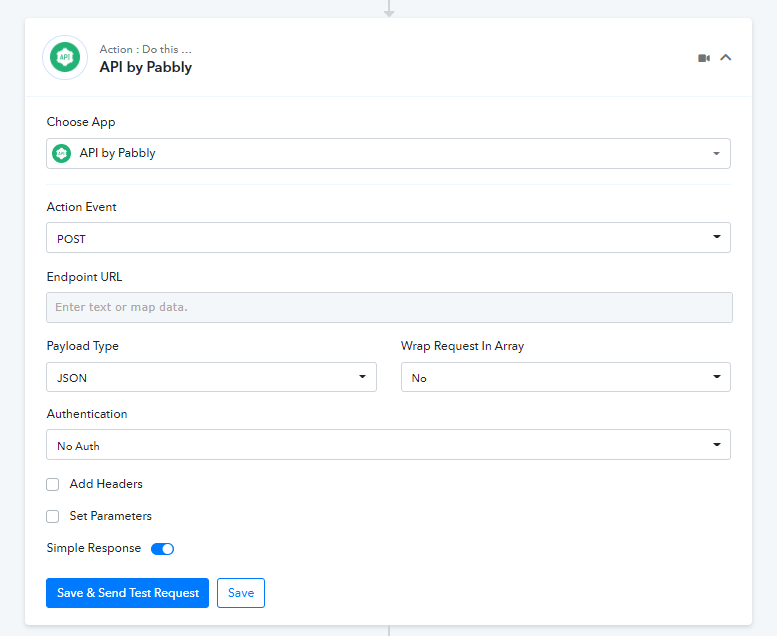Screen dimensions: 777x636
Task: Click the Endpoint URL label
Action: click(84, 277)
